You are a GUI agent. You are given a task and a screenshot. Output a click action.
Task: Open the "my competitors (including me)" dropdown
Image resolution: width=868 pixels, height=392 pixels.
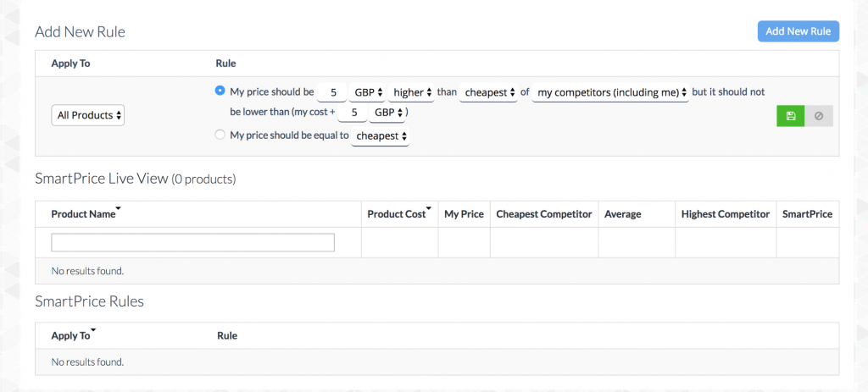pos(610,92)
